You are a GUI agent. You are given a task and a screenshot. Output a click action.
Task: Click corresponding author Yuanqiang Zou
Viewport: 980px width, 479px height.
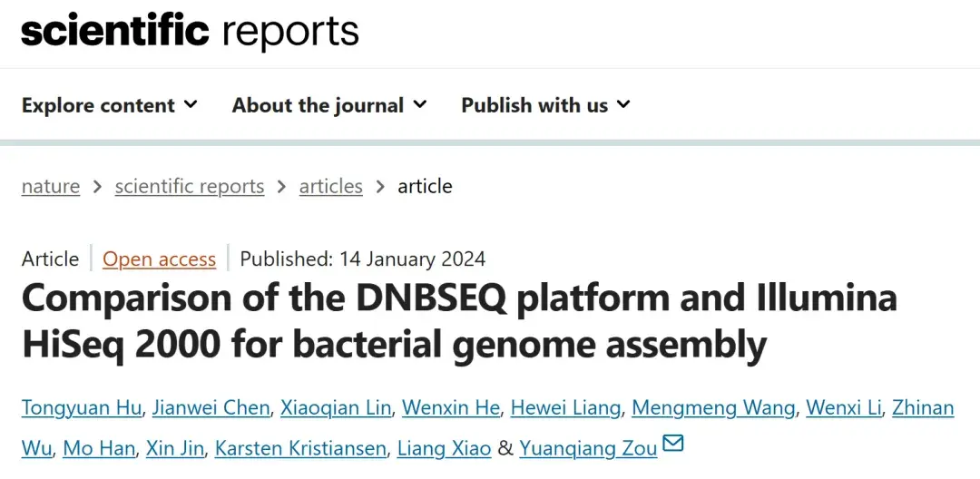point(588,448)
